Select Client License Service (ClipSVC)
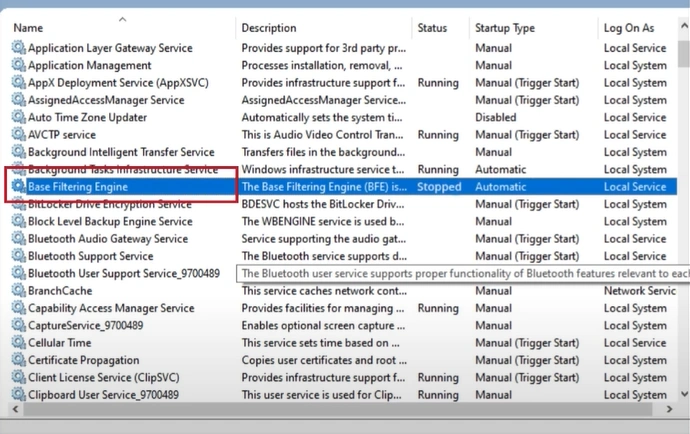 pos(103,377)
